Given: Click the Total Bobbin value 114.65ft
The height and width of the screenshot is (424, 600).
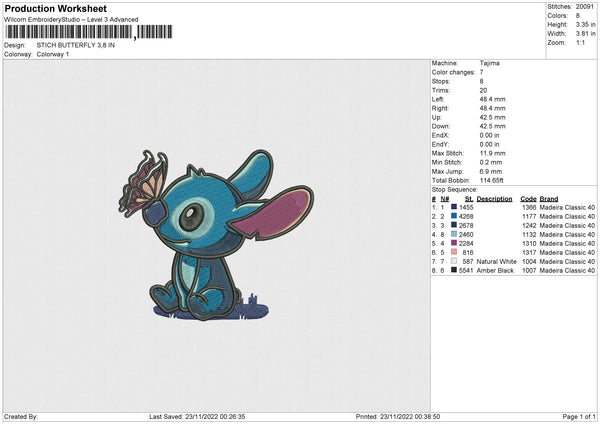Looking at the screenshot, I should (492, 180).
